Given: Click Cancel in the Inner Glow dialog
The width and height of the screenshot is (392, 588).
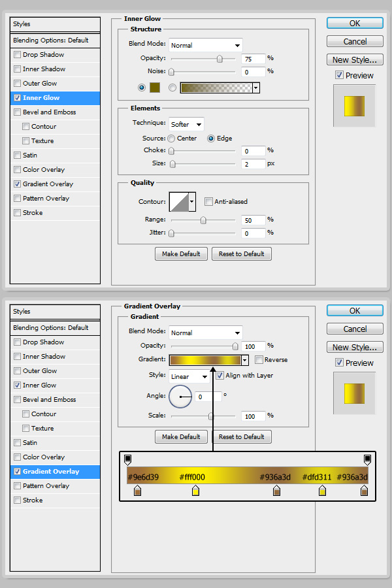Looking at the screenshot, I should click(355, 41).
